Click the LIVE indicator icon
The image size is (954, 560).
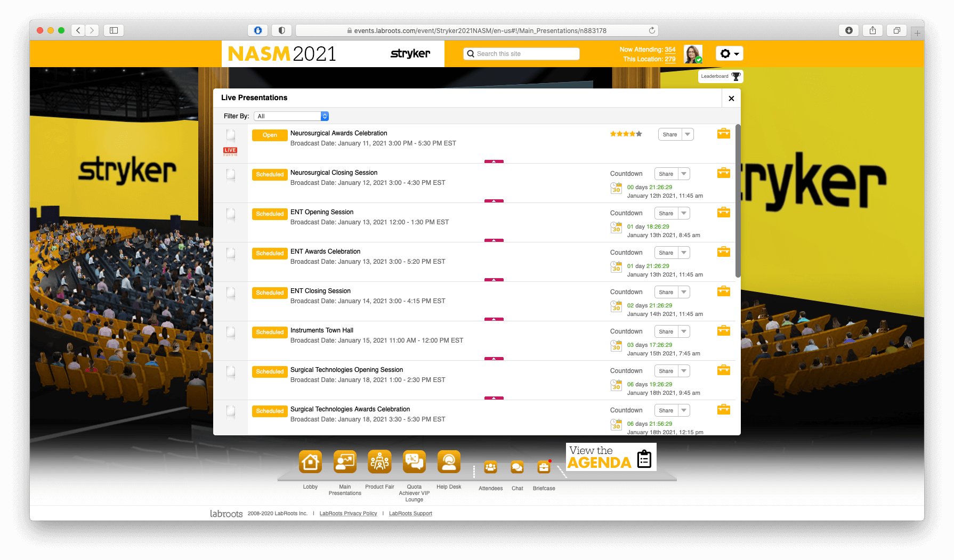click(x=230, y=151)
